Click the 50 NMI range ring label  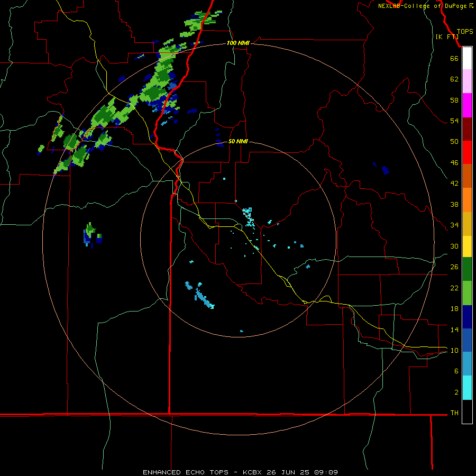coord(238,141)
